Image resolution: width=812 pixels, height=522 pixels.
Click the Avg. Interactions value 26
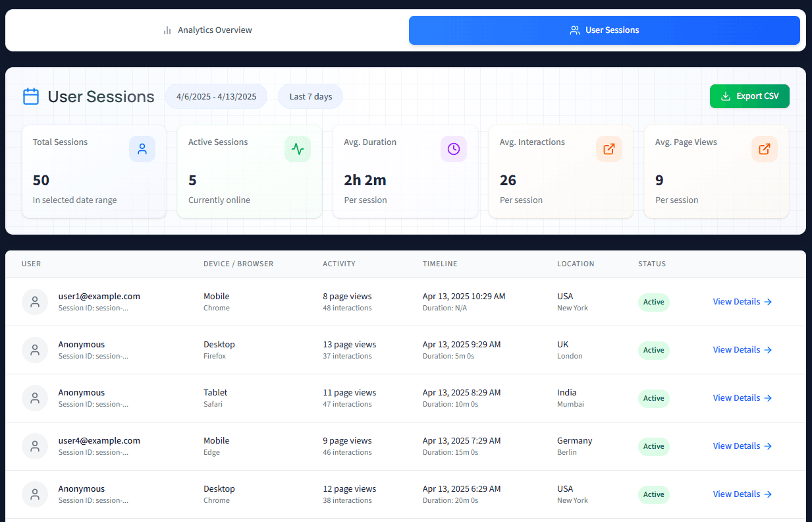pos(508,181)
